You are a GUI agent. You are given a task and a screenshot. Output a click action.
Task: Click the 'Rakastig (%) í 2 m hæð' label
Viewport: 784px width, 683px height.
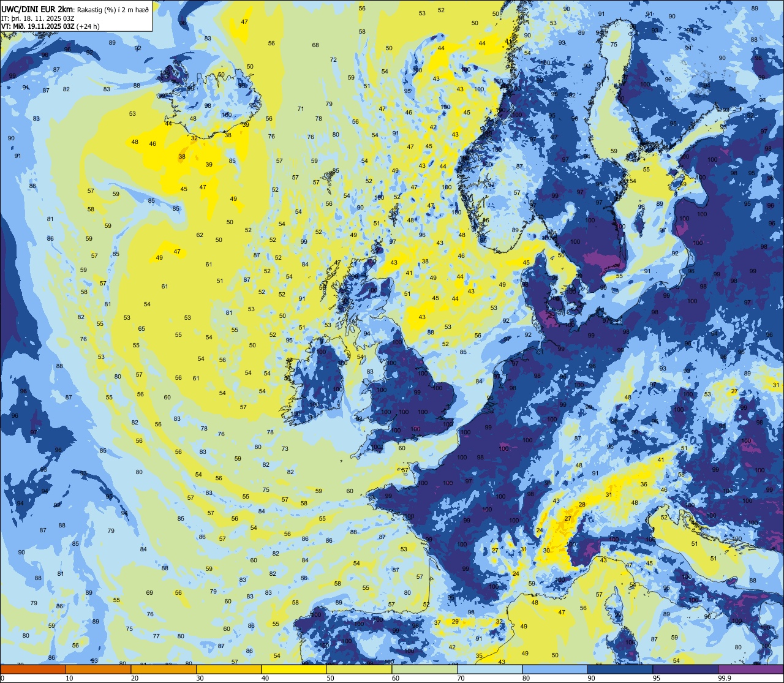[112, 9]
